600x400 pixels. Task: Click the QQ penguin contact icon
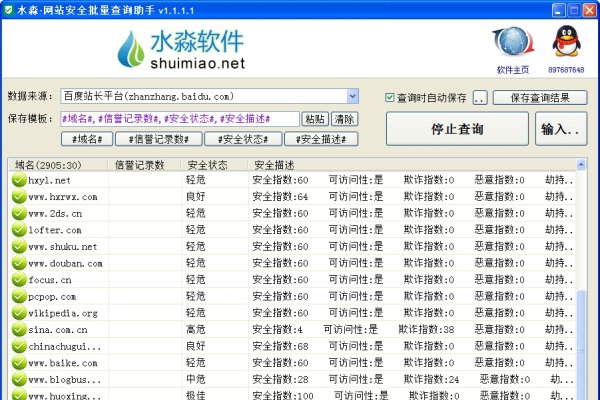click(566, 41)
